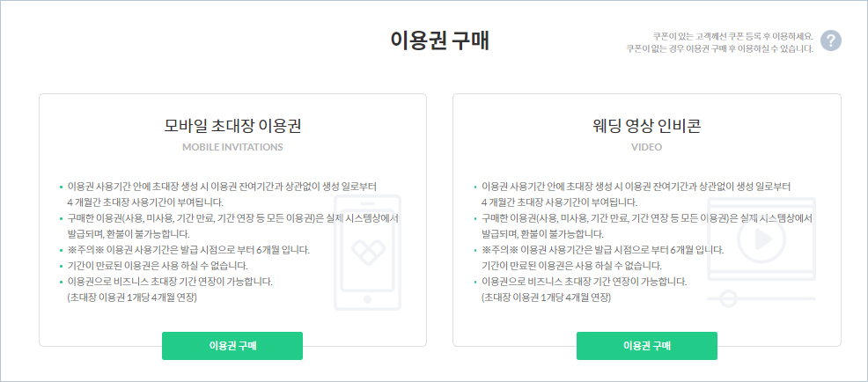The image size is (868, 382).
Task: Click the faint smartphone illustration in mobile card
Action: coord(368,253)
